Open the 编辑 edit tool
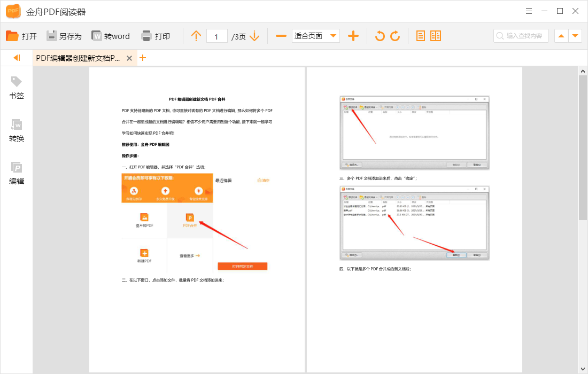This screenshot has width=588, height=374. [17, 173]
